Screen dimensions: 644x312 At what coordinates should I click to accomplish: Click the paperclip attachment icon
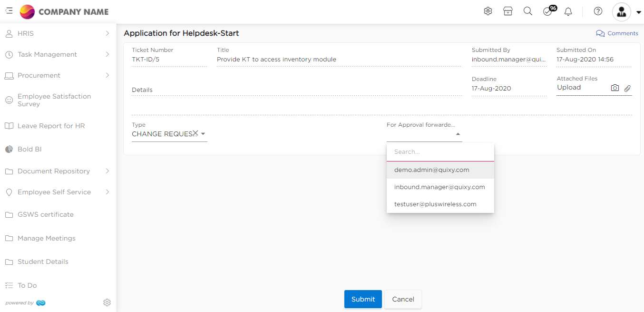tap(627, 88)
